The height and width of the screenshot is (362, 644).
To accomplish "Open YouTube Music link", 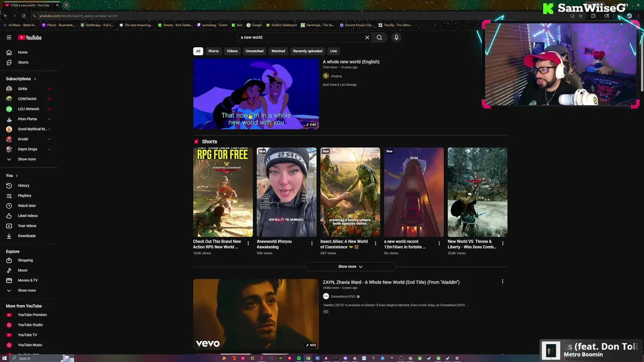I will coord(30,345).
